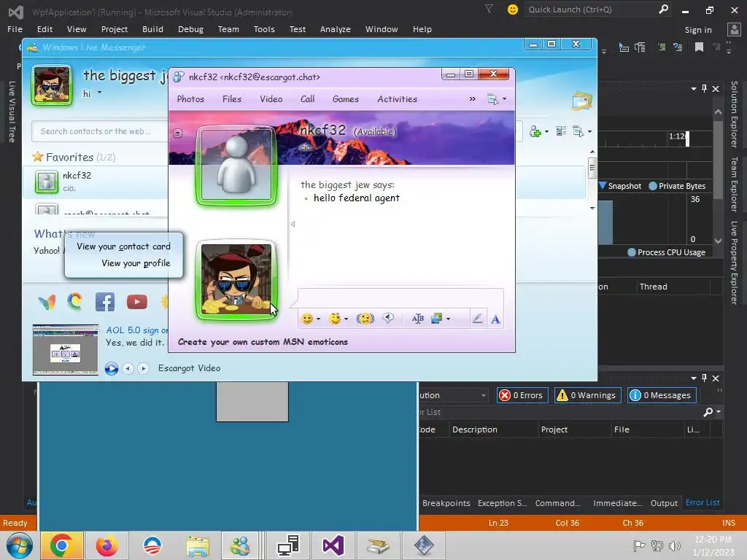This screenshot has height=560, width=747.
Task: Switch to Output tab
Action: (x=664, y=503)
